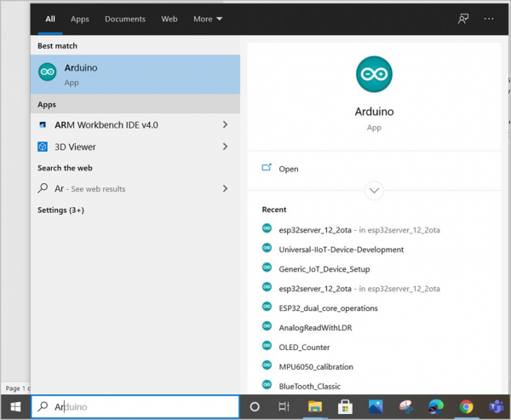Click icon next to MPU6050_calibration
Screen dimensions: 511x420
pyautogui.click(x=267, y=365)
